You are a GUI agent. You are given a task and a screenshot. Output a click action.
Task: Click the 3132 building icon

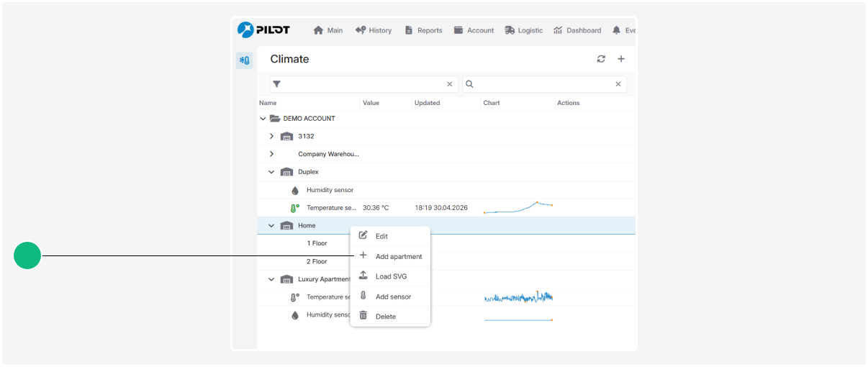[286, 137]
